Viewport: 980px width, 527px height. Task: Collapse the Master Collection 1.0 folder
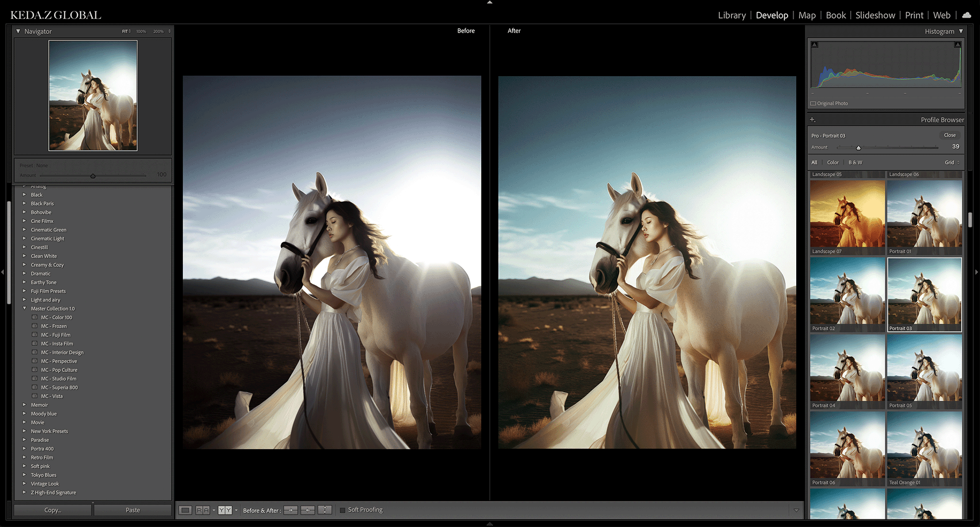pyautogui.click(x=24, y=308)
